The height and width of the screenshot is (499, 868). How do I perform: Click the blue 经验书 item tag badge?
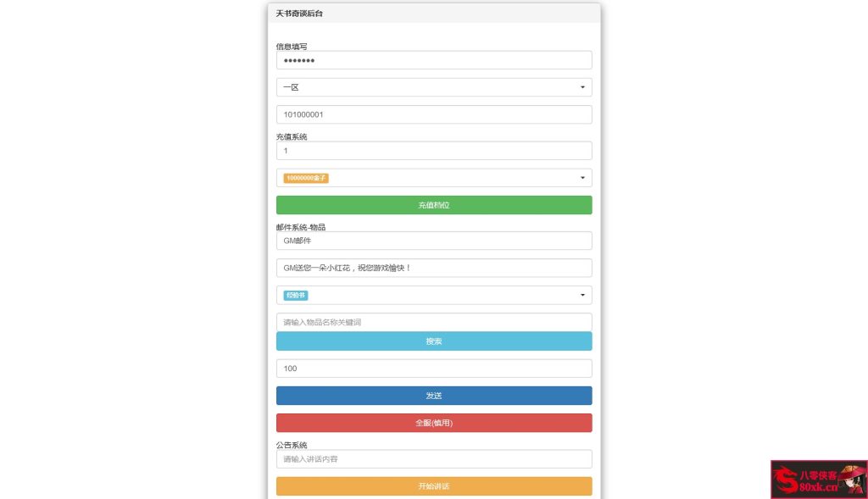(x=295, y=295)
